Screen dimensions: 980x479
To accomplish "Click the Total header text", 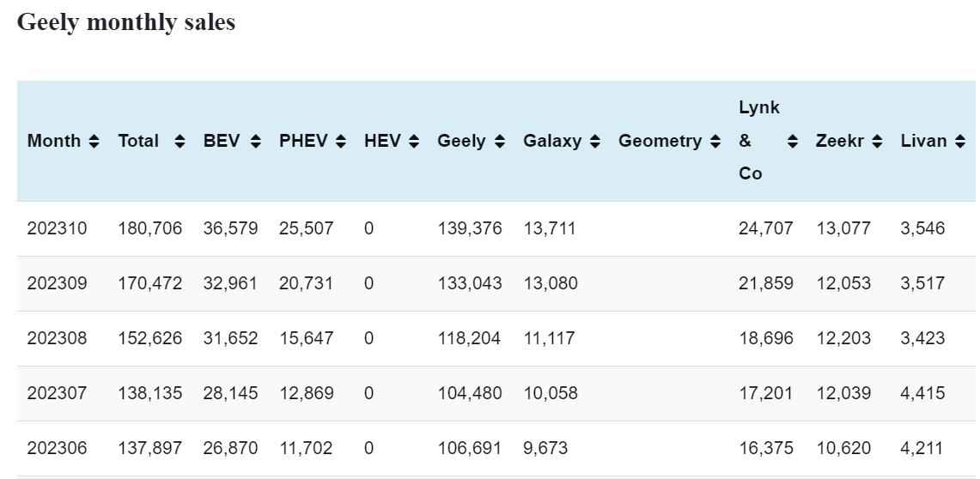I will coord(138,141).
